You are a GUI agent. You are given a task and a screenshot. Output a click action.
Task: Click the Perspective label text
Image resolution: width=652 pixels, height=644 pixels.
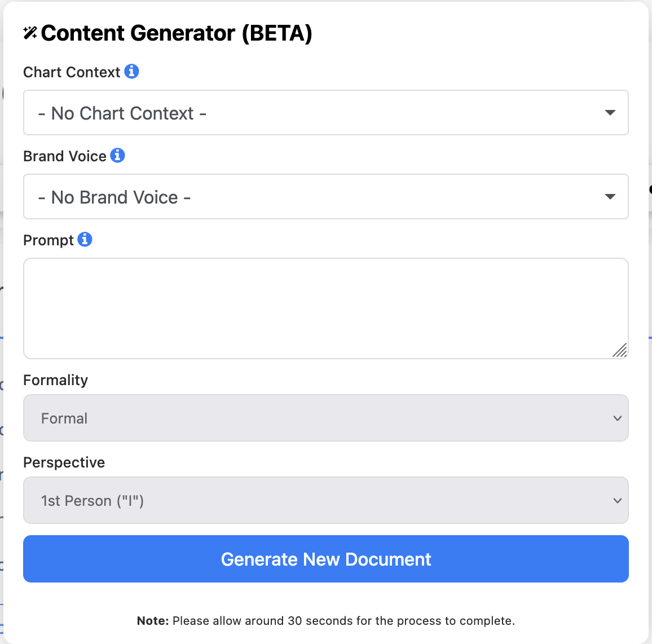coord(64,463)
